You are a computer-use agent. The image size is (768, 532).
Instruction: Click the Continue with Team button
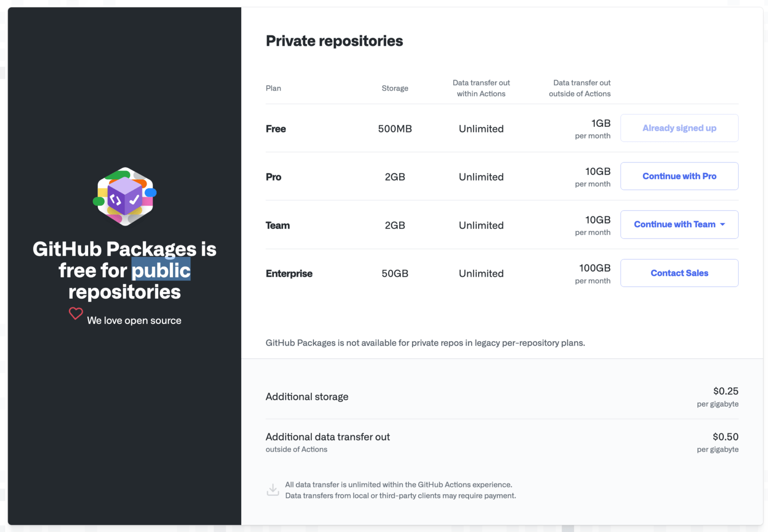tap(679, 225)
